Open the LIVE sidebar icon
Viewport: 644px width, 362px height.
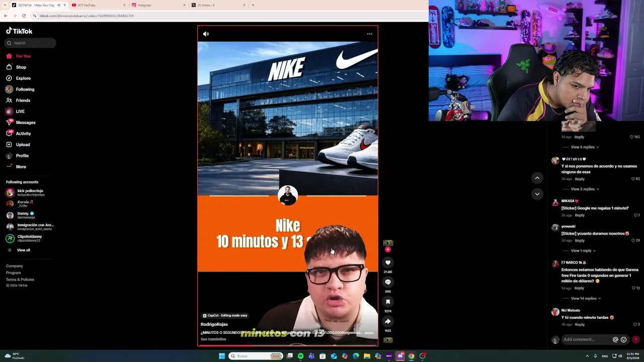[9, 111]
